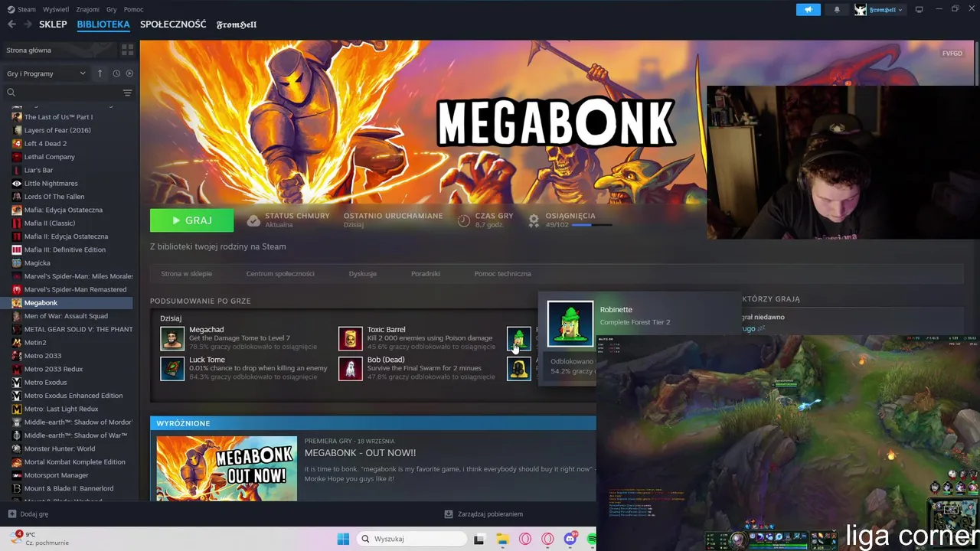Viewport: 980px width, 551px height.
Task: Open the Dyskusje link
Action: [362, 273]
